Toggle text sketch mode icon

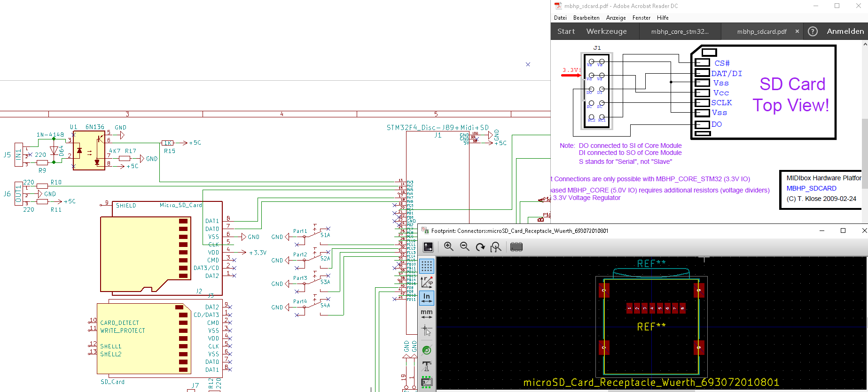pyautogui.click(x=427, y=366)
